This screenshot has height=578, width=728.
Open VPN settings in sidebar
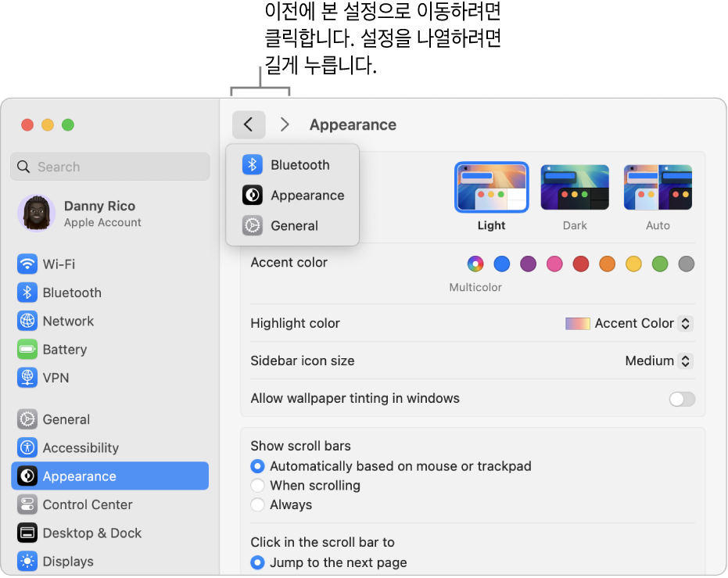(x=109, y=378)
